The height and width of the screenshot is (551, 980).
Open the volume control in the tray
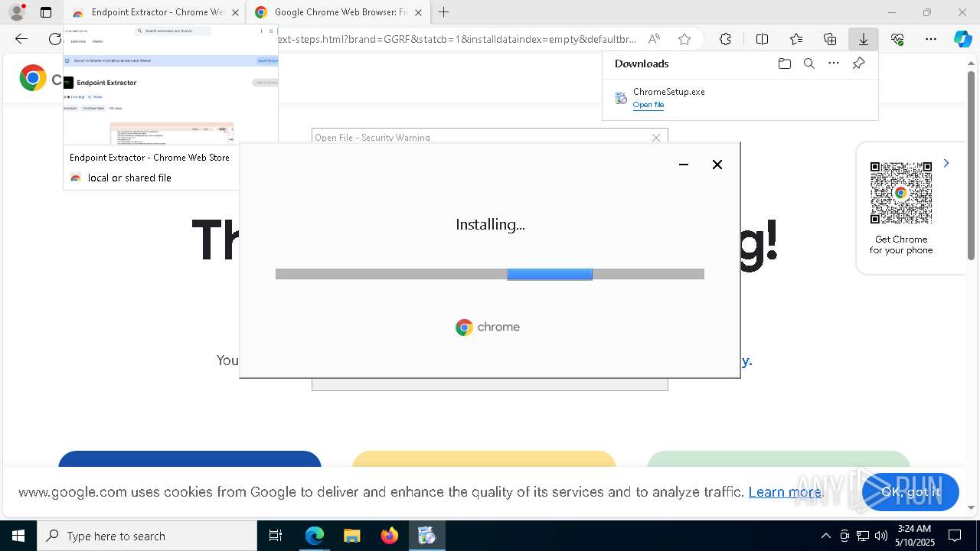tap(881, 536)
